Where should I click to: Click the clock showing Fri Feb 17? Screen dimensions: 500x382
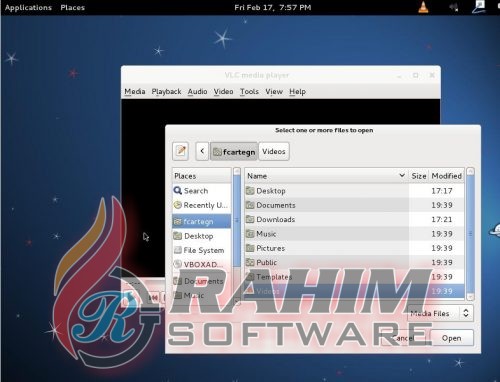(273, 7)
